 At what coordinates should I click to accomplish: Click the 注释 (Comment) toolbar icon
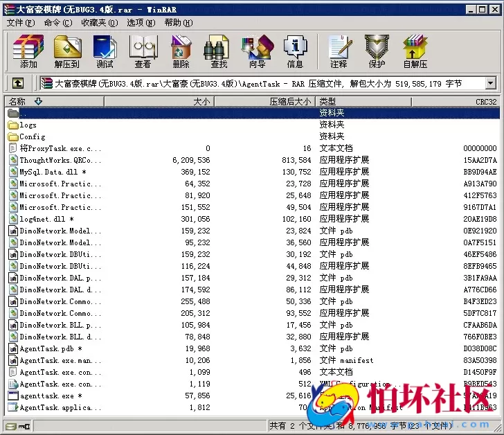pos(339,51)
